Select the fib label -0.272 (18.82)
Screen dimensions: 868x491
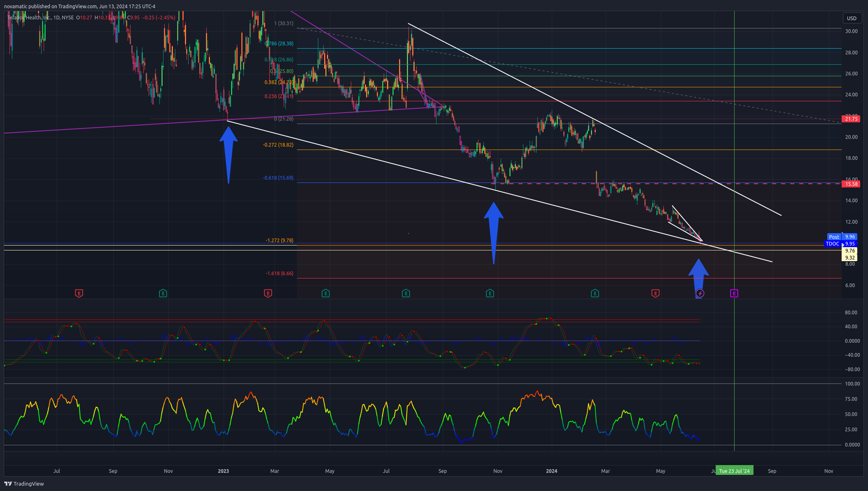coord(278,145)
